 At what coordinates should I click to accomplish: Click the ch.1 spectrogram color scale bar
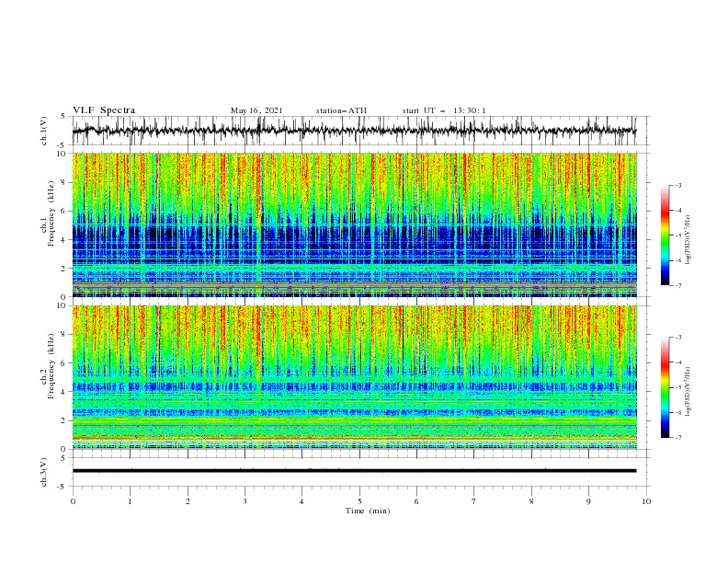pyautogui.click(x=665, y=236)
